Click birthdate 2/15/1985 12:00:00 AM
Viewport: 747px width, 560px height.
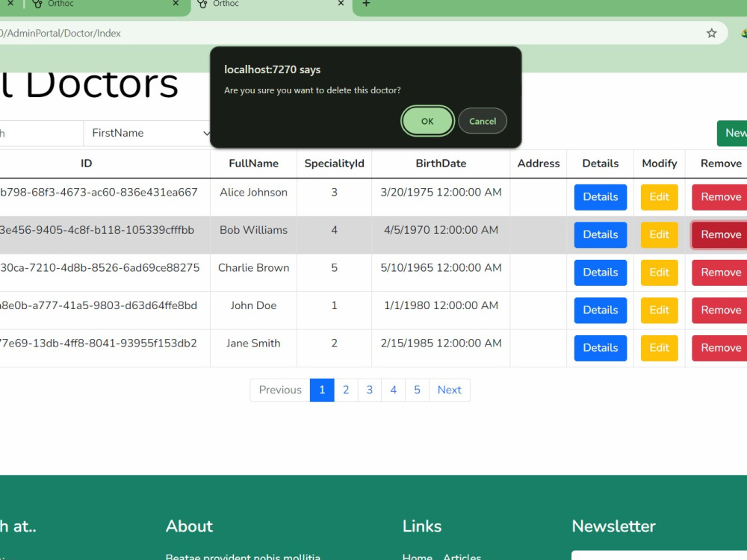pos(441,343)
